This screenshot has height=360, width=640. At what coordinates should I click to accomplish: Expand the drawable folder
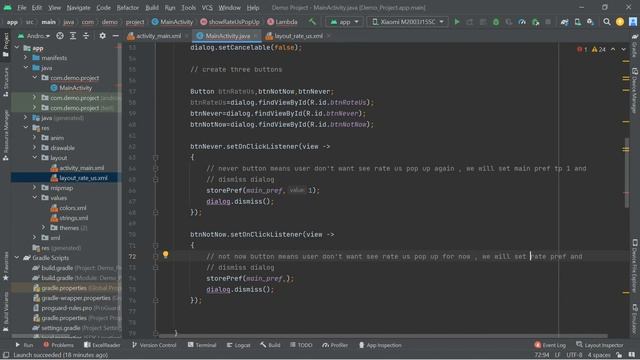pos(35,148)
